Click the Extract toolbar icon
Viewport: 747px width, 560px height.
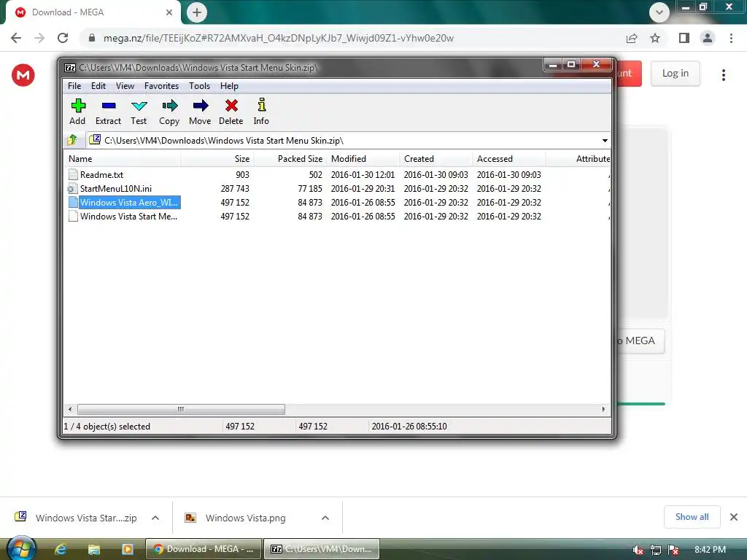[x=109, y=105]
